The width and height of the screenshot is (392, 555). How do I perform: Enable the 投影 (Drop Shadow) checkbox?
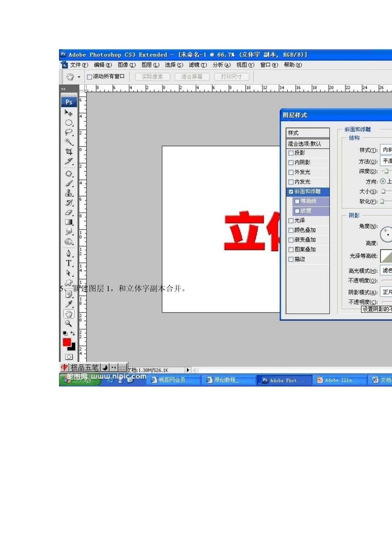point(291,153)
